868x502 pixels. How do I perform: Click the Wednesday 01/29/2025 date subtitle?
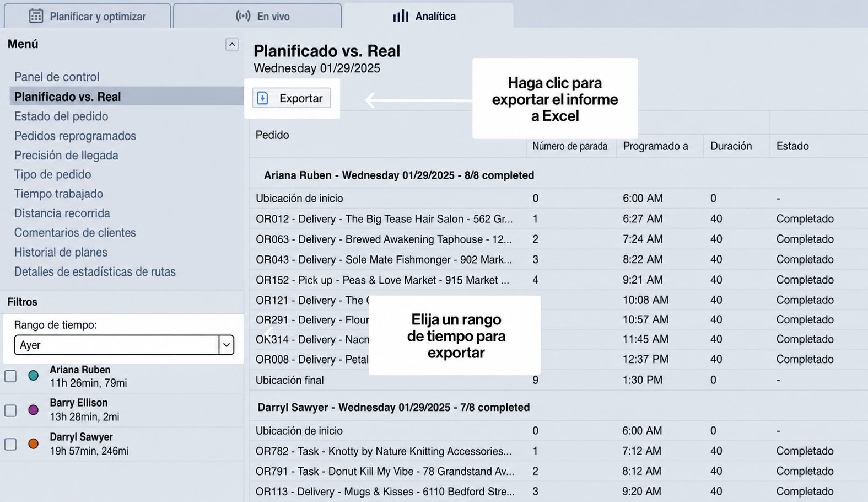(x=317, y=68)
